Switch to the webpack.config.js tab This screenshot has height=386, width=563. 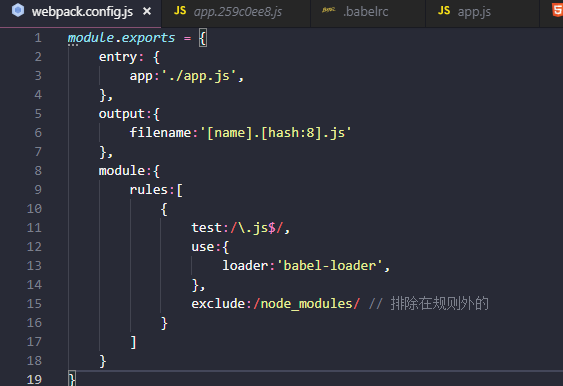[81, 13]
